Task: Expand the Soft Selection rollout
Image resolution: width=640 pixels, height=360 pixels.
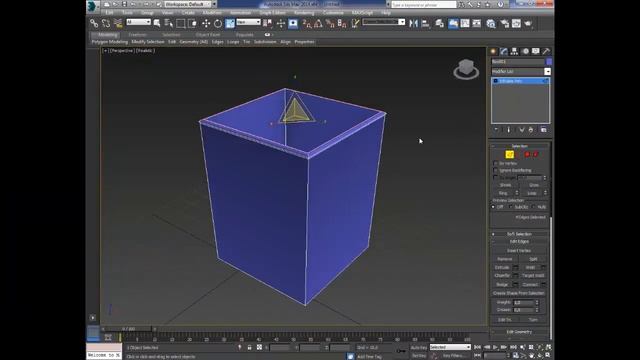Action: point(519,234)
